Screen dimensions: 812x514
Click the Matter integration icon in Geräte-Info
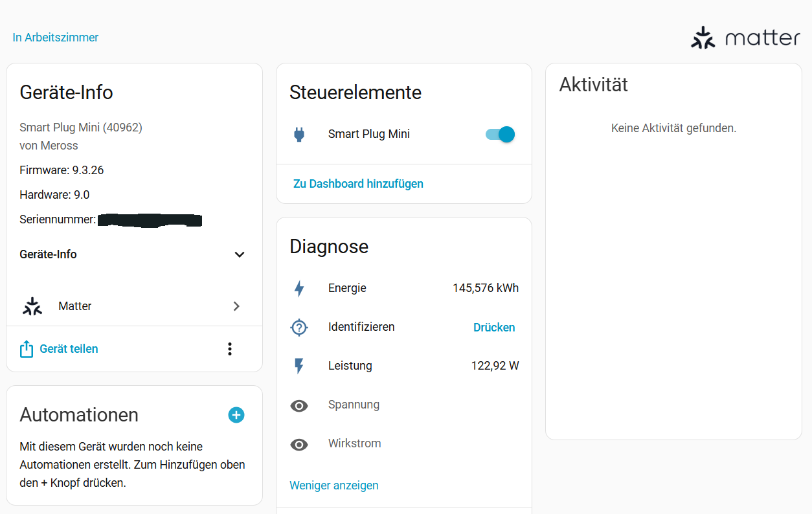pos(32,306)
